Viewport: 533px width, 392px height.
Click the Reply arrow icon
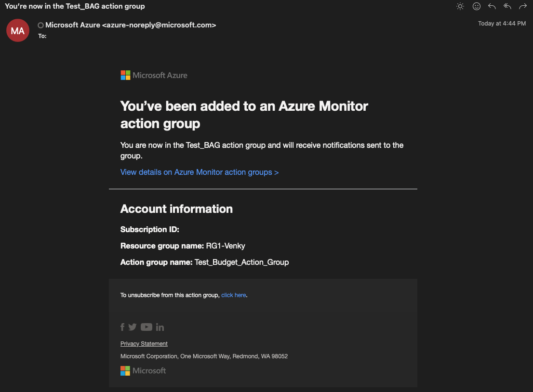(492, 6)
